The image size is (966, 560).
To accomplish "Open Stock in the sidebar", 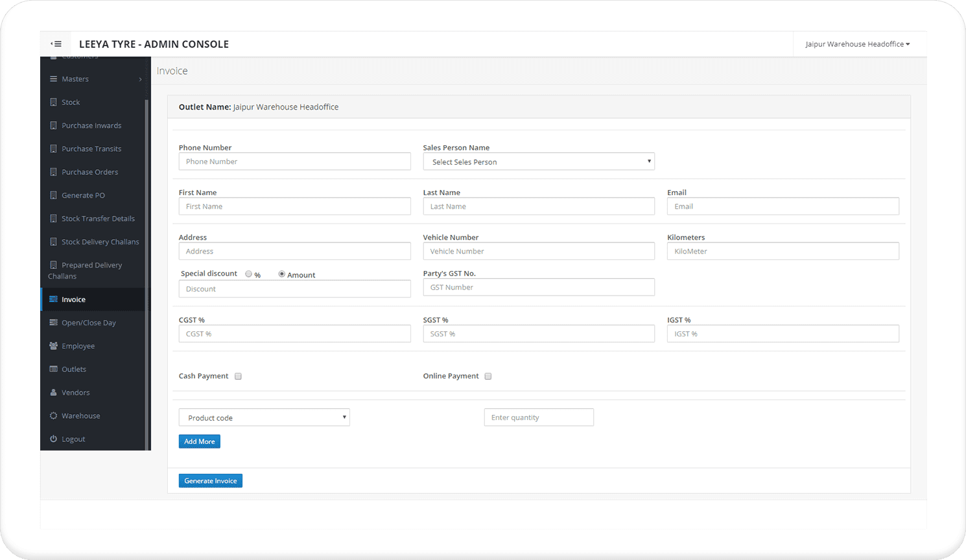I will click(71, 102).
